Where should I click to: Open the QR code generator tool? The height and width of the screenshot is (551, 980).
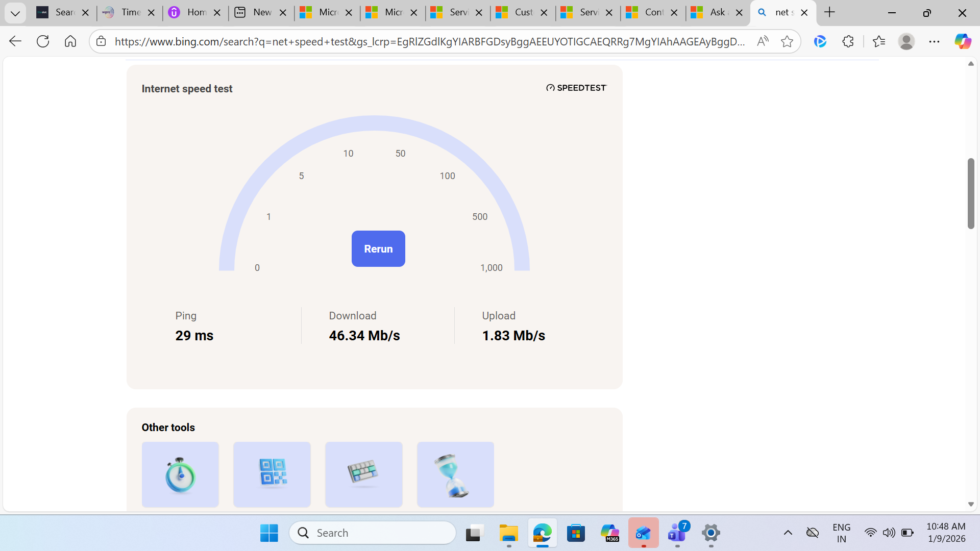[x=272, y=474]
